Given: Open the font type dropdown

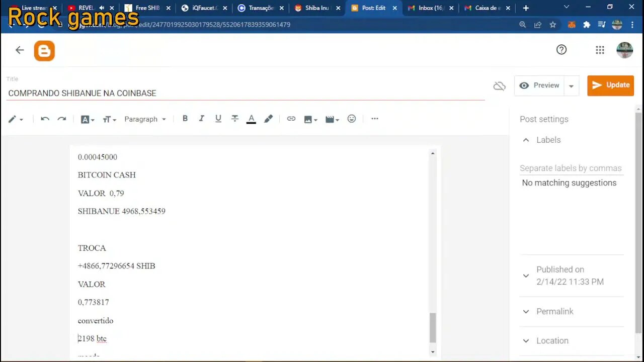Looking at the screenshot, I should click(x=88, y=119).
